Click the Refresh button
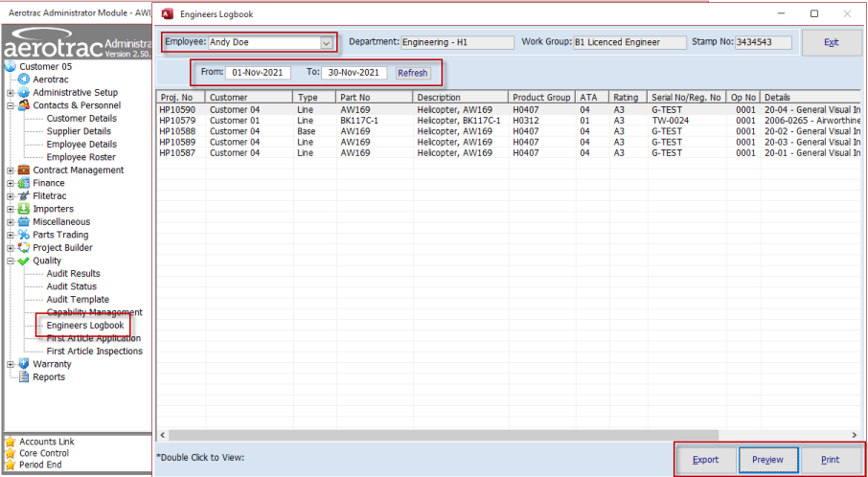Viewport: 868px width, 477px height. [412, 73]
